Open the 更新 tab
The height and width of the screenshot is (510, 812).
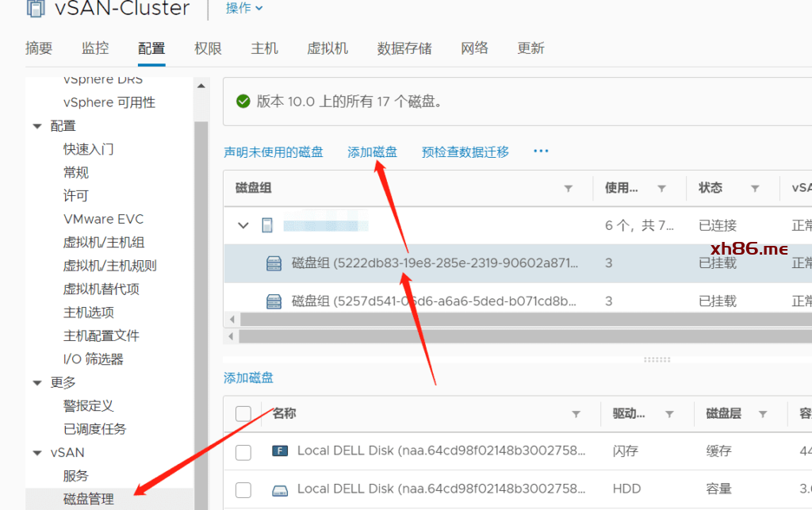(530, 48)
